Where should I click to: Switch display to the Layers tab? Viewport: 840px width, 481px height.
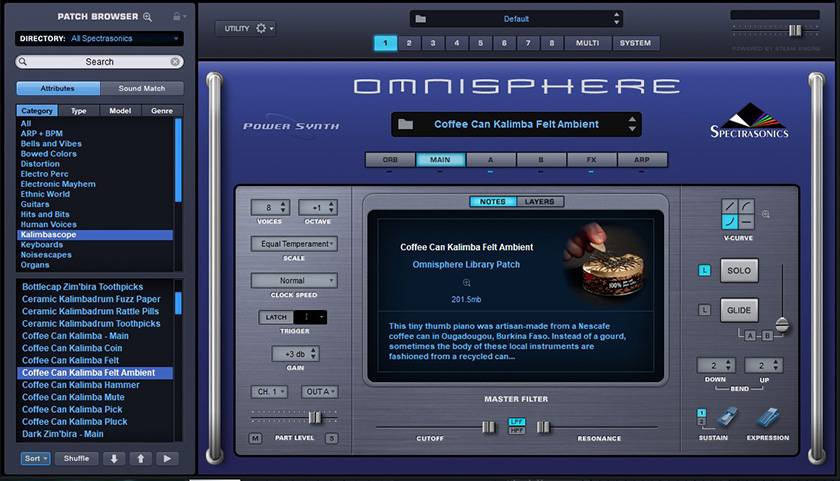point(539,202)
